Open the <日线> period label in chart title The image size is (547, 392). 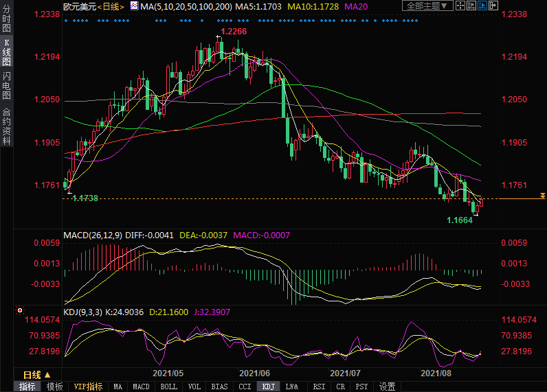[x=110, y=6]
